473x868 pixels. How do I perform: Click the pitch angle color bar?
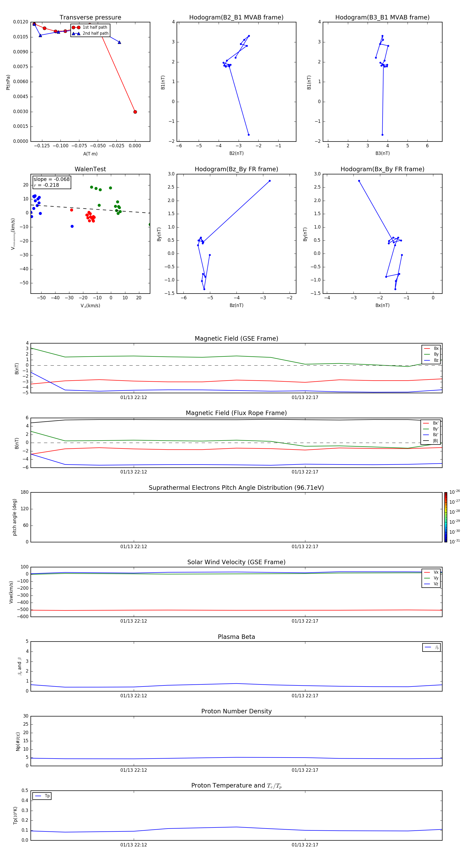[x=446, y=517]
